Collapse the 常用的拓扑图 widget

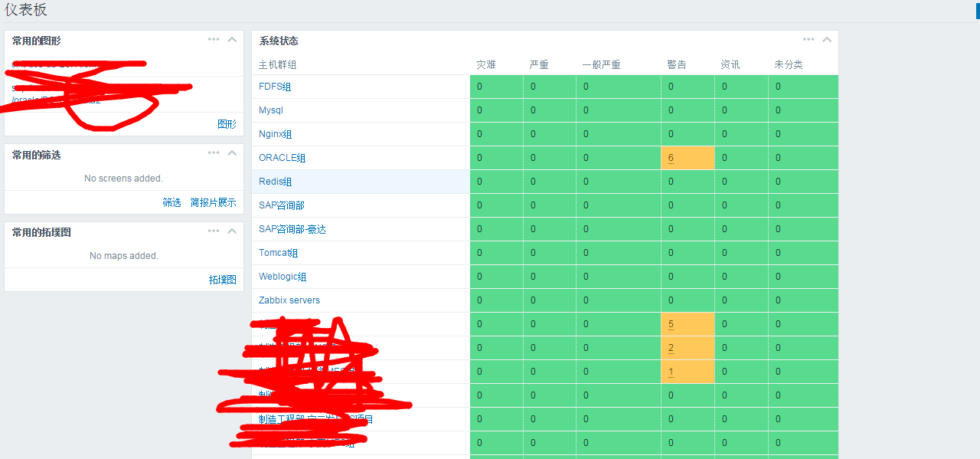click(x=232, y=231)
